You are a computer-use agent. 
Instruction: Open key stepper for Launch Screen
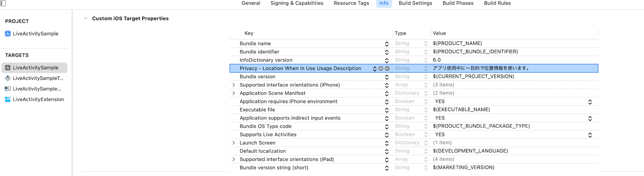point(387,143)
